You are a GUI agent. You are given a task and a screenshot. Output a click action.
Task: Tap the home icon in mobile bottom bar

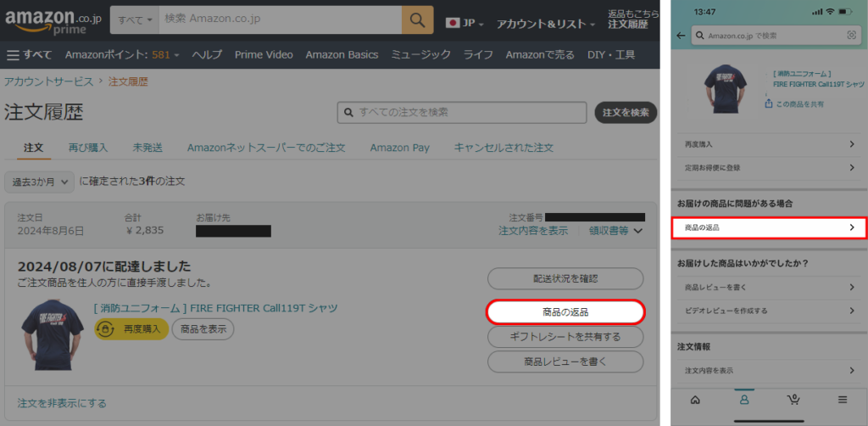coord(696,399)
